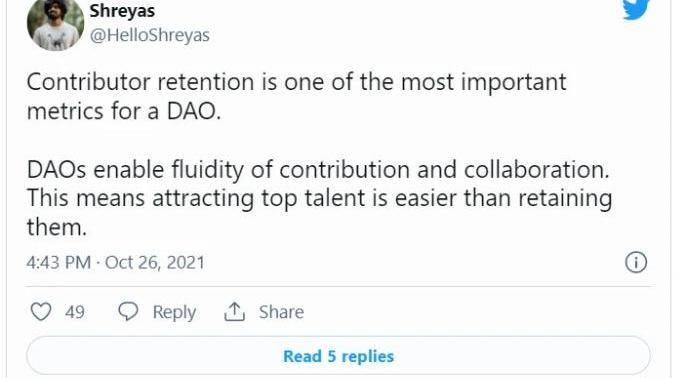Click the 49 likes count
Viewport: 687px width, 378px height.
[x=74, y=312]
